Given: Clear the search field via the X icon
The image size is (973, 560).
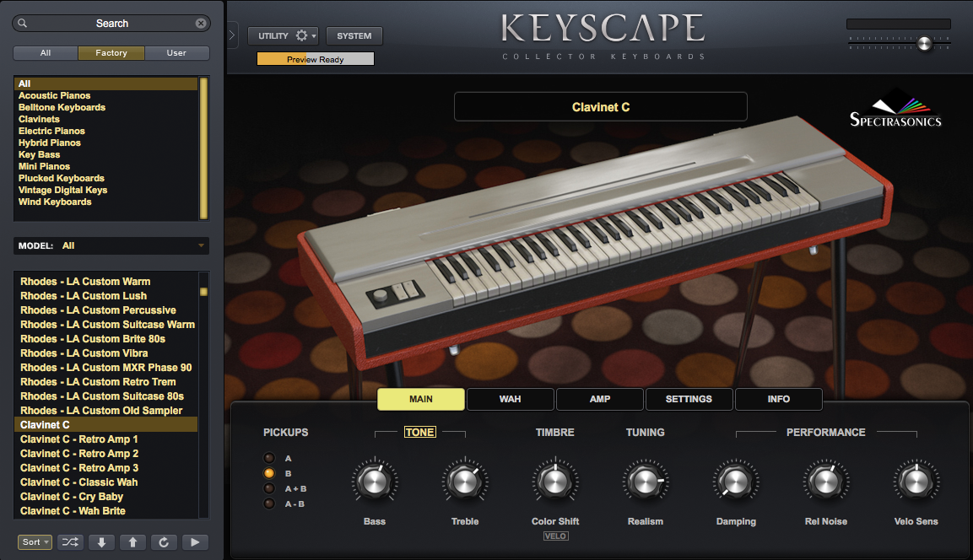Looking at the screenshot, I should click(x=201, y=23).
